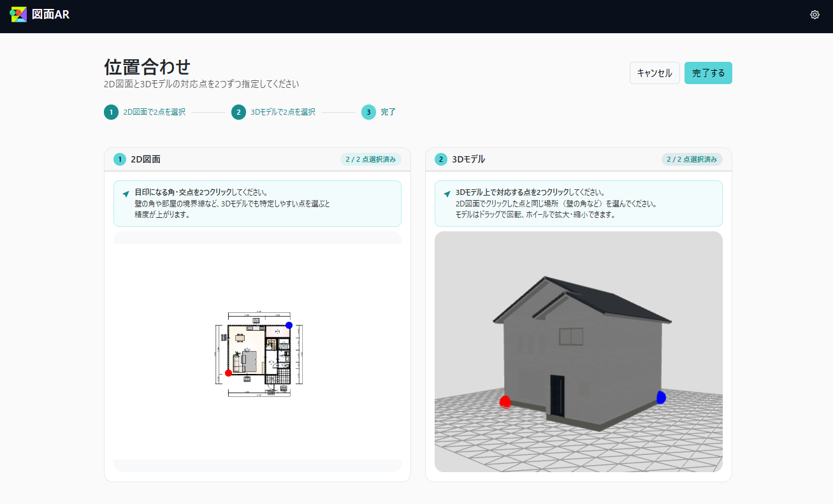Click pointer icon in 3D panel hint
This screenshot has width=833, height=504.
[447, 193]
